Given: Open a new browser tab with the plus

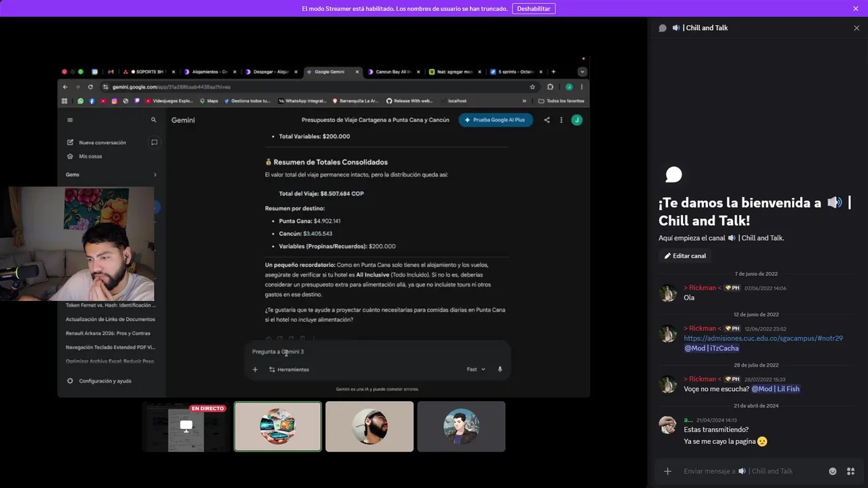Looking at the screenshot, I should click(x=553, y=72).
